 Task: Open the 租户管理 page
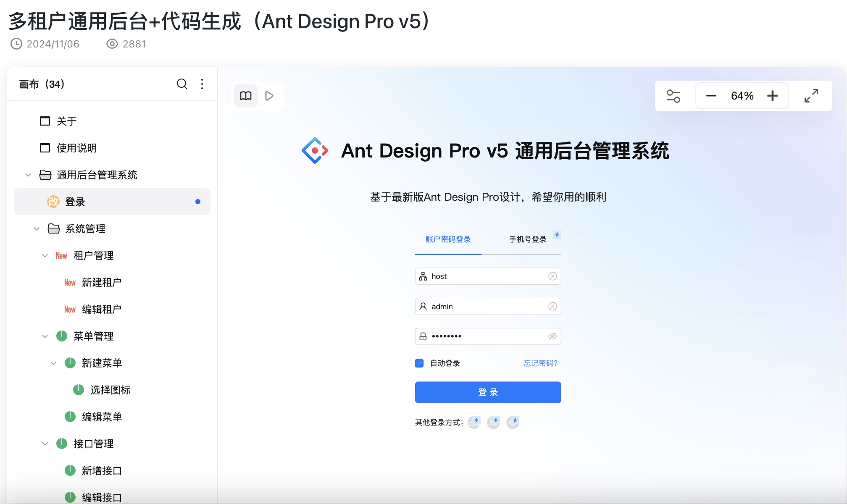tap(94, 255)
